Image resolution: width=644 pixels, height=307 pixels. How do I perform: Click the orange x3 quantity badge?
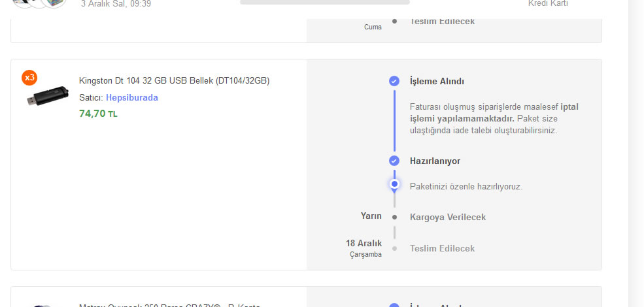coord(29,78)
